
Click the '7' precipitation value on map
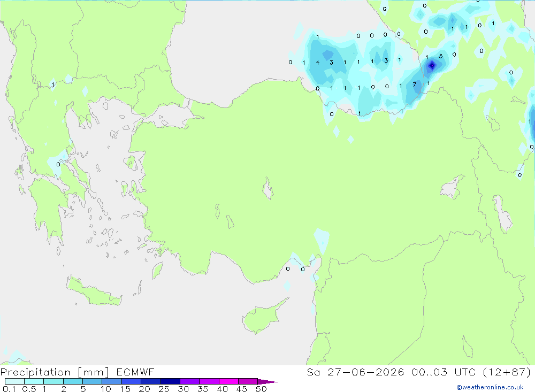(415, 84)
